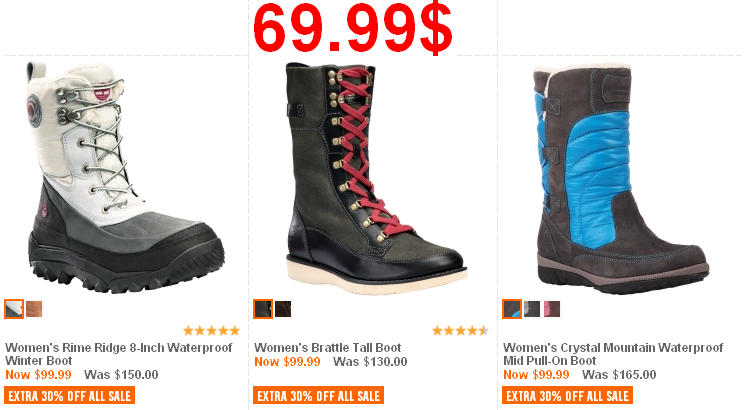Click the Was $165.00 price for Crystal Mountain
The height and width of the screenshot is (410, 747).
[619, 375]
